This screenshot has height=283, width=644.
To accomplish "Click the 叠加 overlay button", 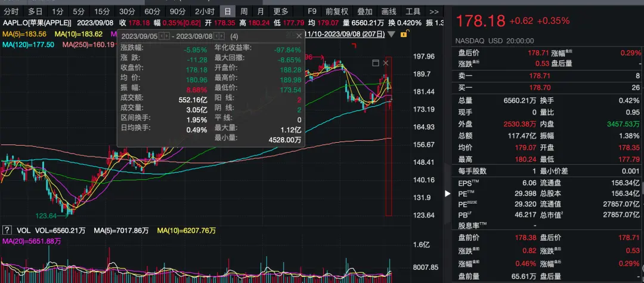I will (x=364, y=11).
